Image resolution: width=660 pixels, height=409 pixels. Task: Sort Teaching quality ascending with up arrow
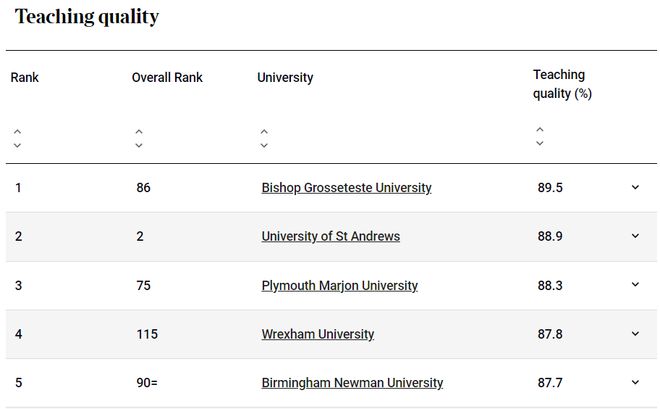pos(540,130)
